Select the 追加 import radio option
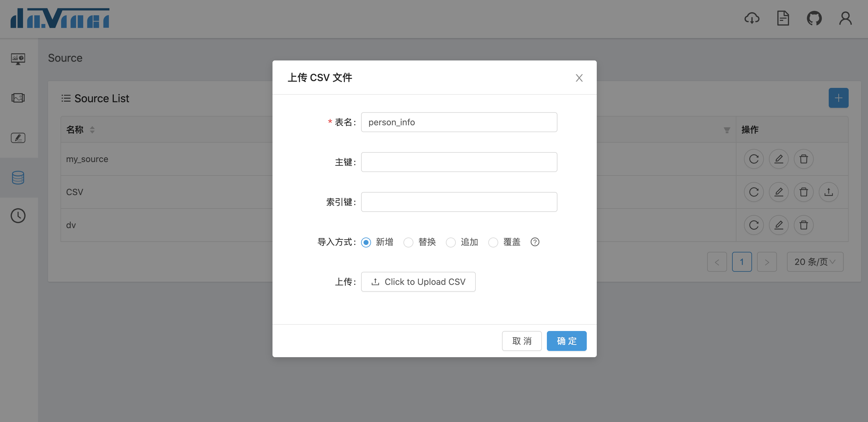 (451, 242)
